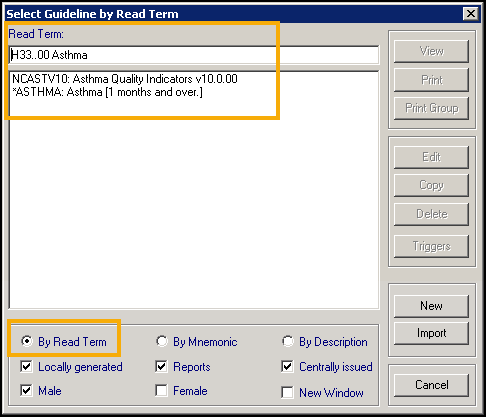Untick the Reports checkbox
The height and width of the screenshot is (417, 486).
(x=161, y=367)
